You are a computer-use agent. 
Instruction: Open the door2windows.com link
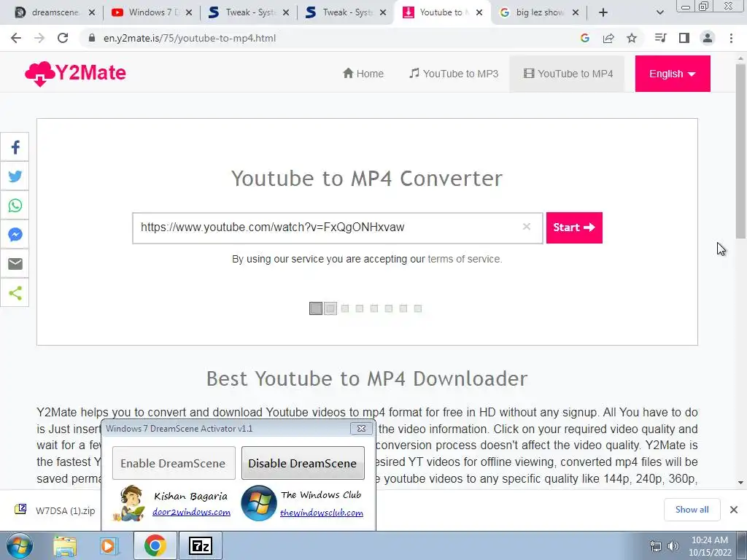coord(192,513)
